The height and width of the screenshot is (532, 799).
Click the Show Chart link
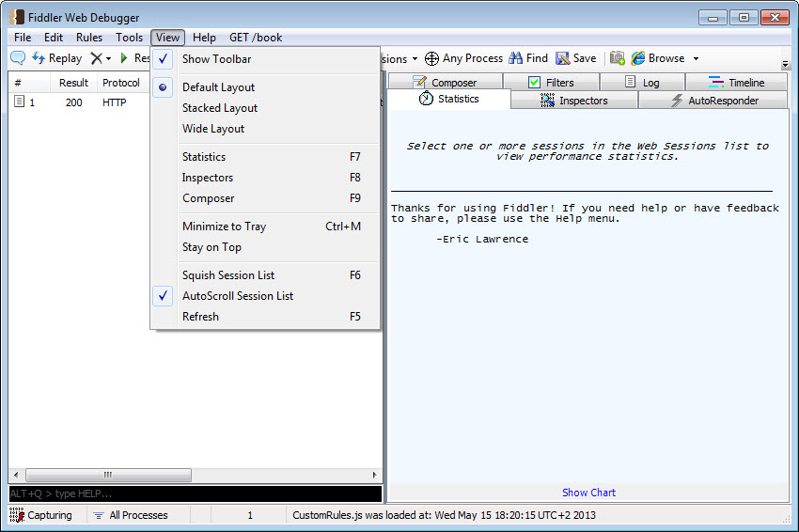(588, 493)
